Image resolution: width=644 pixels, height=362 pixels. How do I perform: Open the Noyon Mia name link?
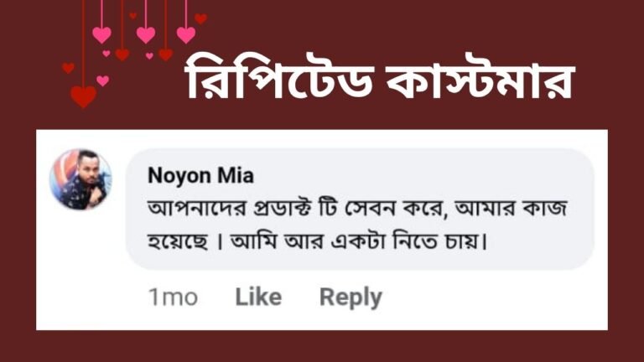coord(200,176)
